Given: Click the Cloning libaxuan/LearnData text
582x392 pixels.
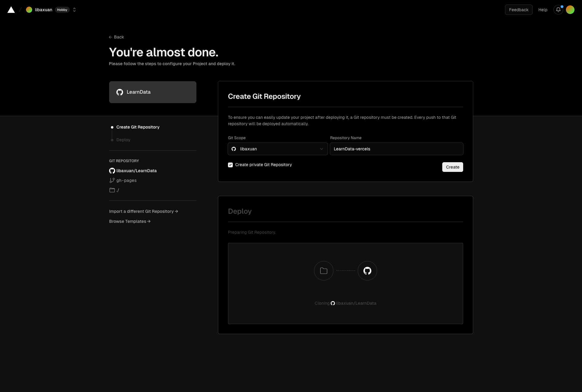Looking at the screenshot, I should [346, 303].
